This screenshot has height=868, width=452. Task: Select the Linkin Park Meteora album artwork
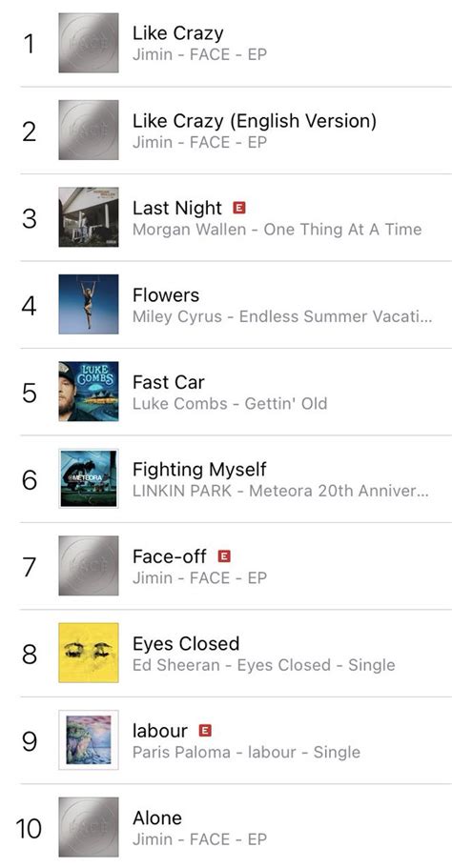point(89,478)
